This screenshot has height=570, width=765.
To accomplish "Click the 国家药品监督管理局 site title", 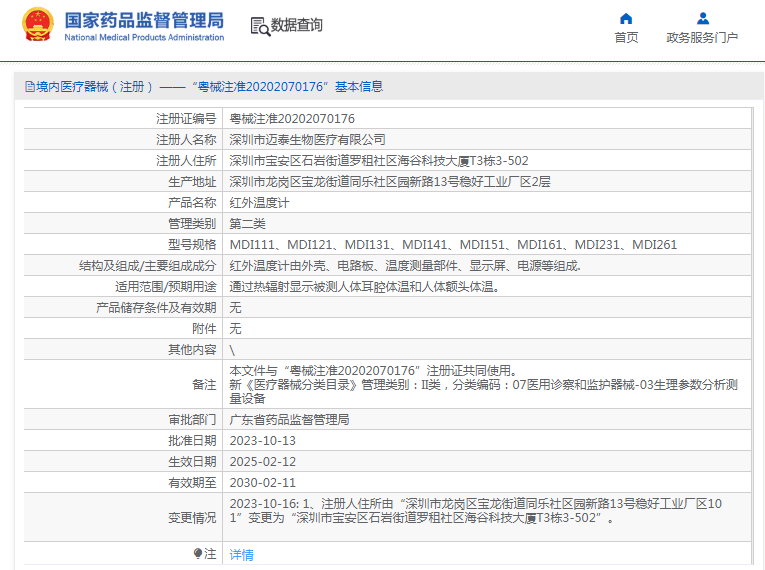I will coord(144,20).
